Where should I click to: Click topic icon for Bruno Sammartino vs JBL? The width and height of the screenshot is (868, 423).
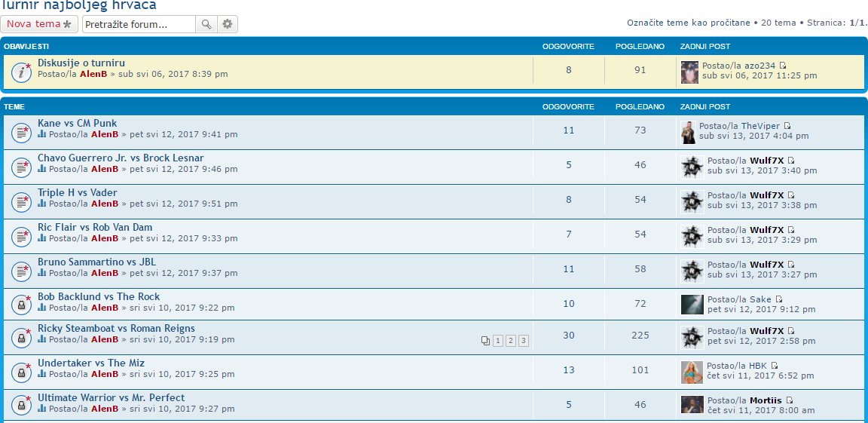21,271
